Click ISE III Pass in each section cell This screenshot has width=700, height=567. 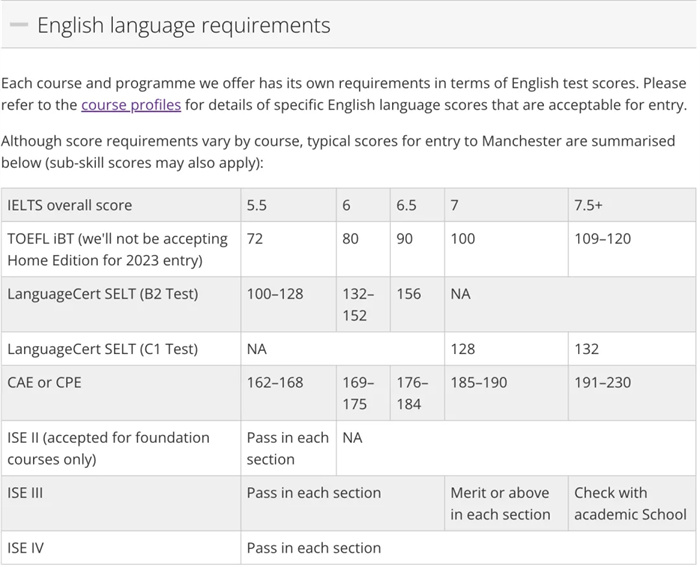point(342,504)
